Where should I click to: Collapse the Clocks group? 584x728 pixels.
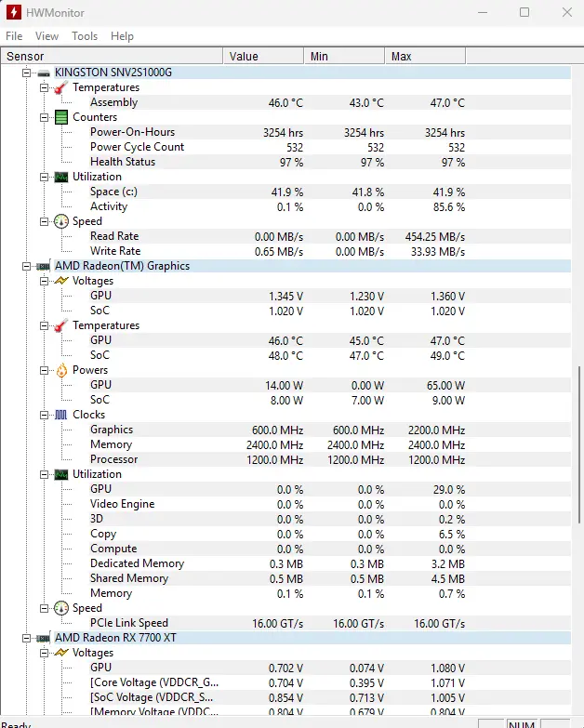tap(44, 415)
